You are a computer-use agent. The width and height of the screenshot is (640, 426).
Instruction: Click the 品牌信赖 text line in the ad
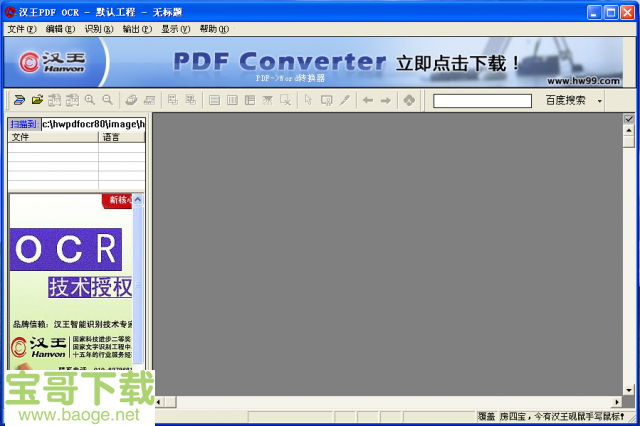point(73,324)
